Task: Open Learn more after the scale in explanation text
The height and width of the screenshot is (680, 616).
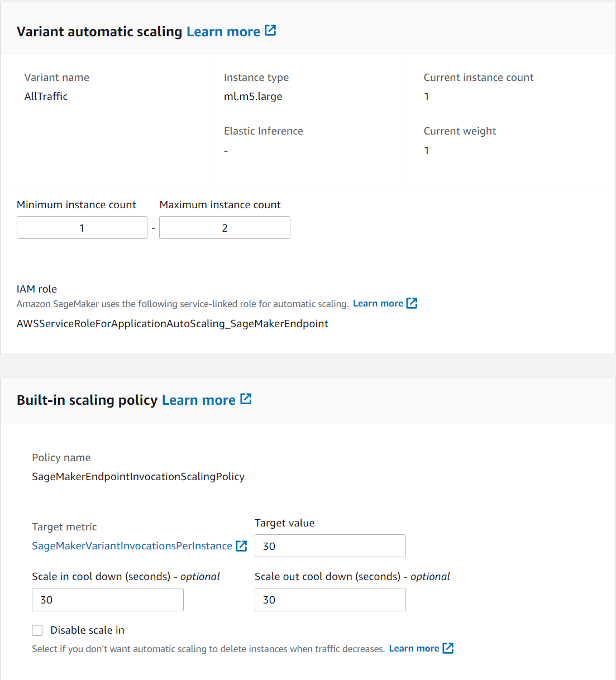Action: click(x=414, y=648)
